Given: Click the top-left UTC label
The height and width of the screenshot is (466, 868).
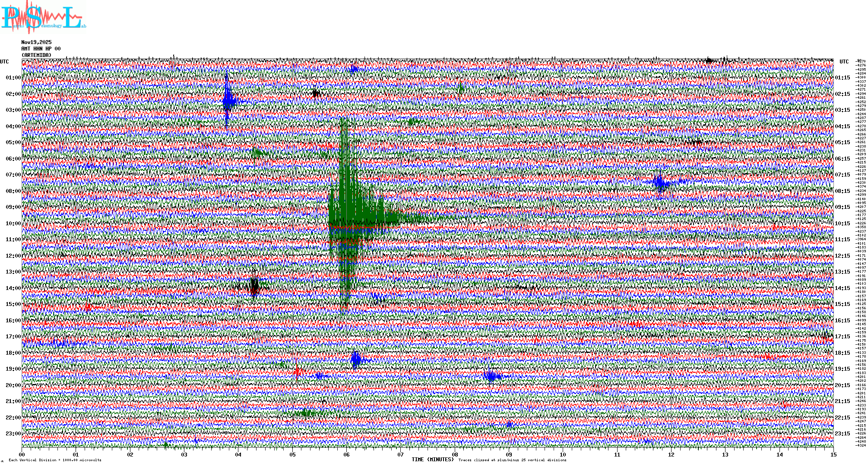Looking at the screenshot, I should 4,62.
